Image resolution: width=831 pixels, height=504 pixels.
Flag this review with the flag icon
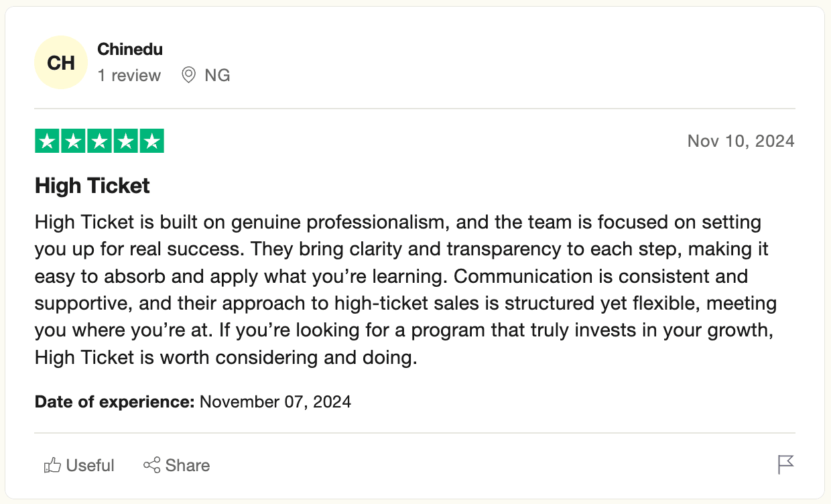pos(785,464)
